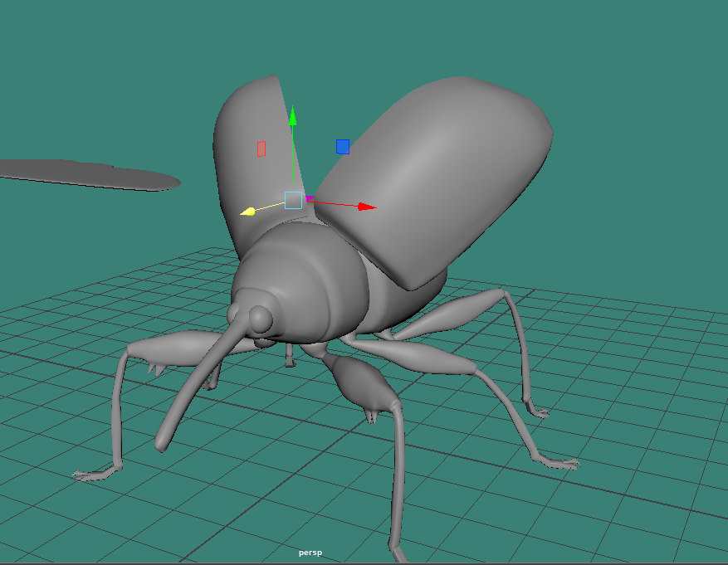This screenshot has height=565, width=728.
Task: Select the blue square plane handle
Action: [x=343, y=147]
